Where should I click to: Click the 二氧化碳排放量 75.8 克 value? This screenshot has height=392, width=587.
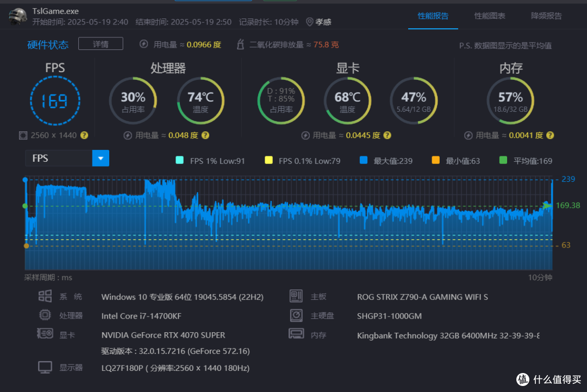[x=326, y=45]
